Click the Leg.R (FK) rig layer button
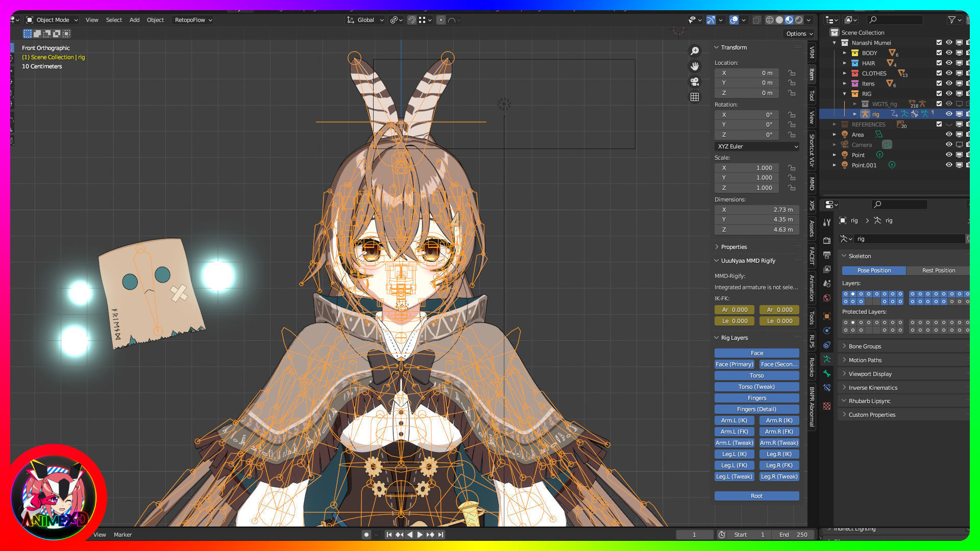This screenshot has width=980, height=551. click(779, 465)
